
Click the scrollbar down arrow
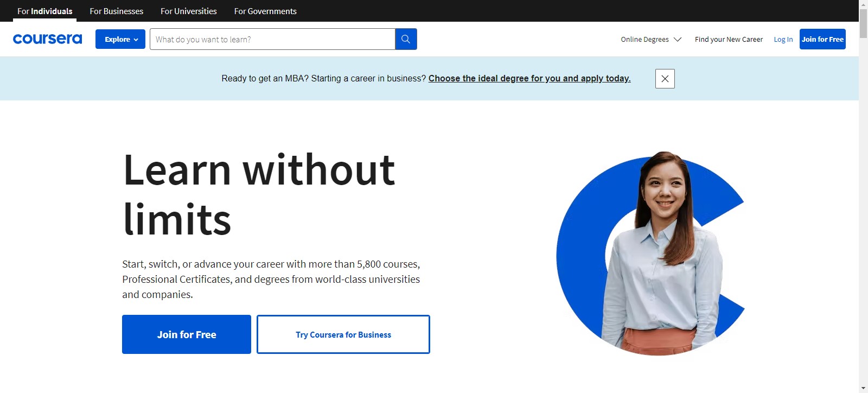pos(863,388)
